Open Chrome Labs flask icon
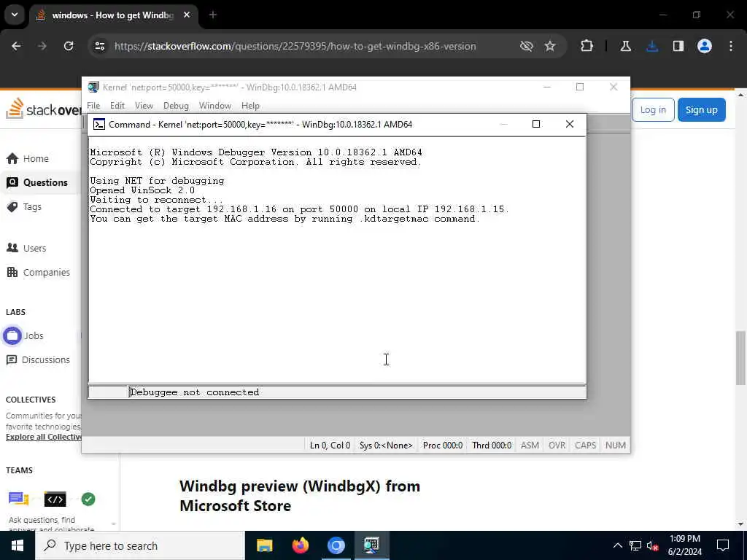This screenshot has height=560, width=747. pyautogui.click(x=625, y=46)
